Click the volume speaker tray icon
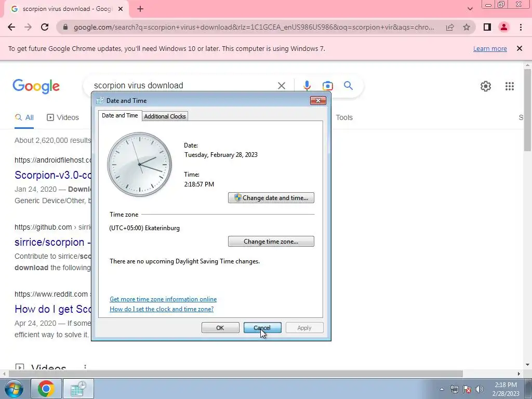This screenshot has width=532, height=399. [480, 389]
